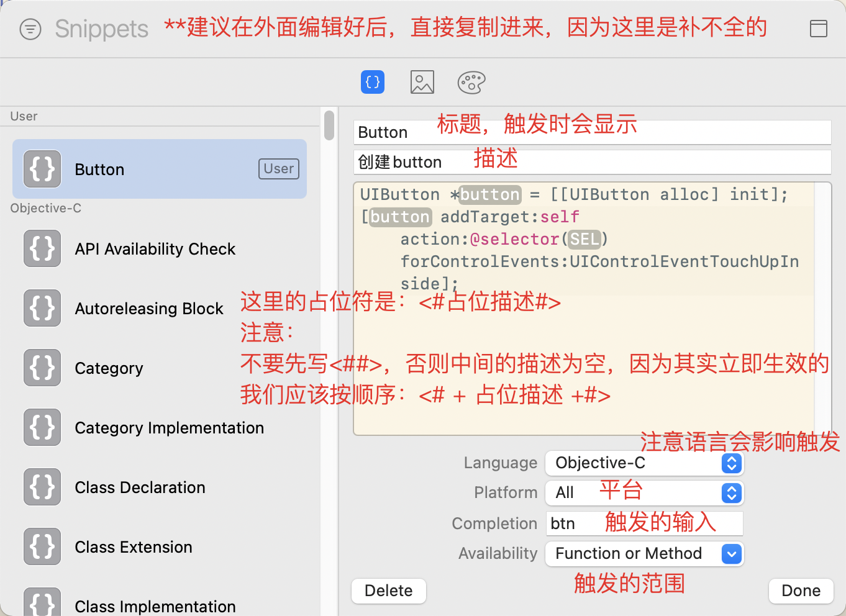Click the "Objective-C" section header
This screenshot has width=846, height=616.
pos(46,208)
